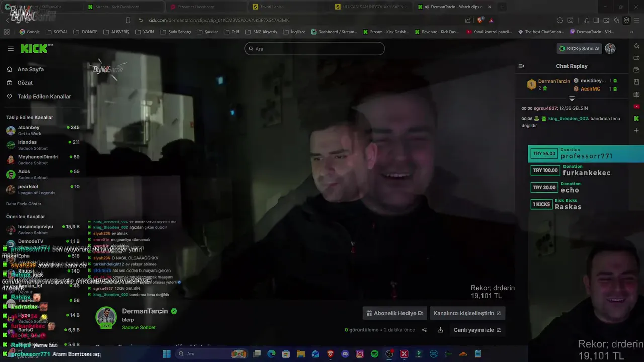
Task: Open SOSYAL bookmark folder
Action: pos(56,32)
